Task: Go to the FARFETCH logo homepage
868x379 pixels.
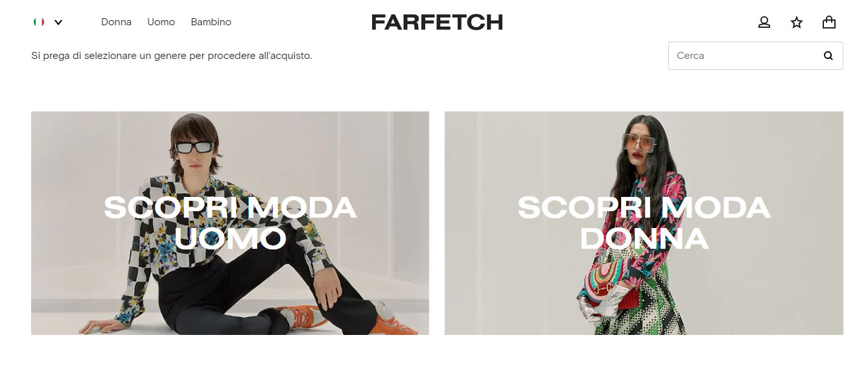Action: tap(437, 22)
